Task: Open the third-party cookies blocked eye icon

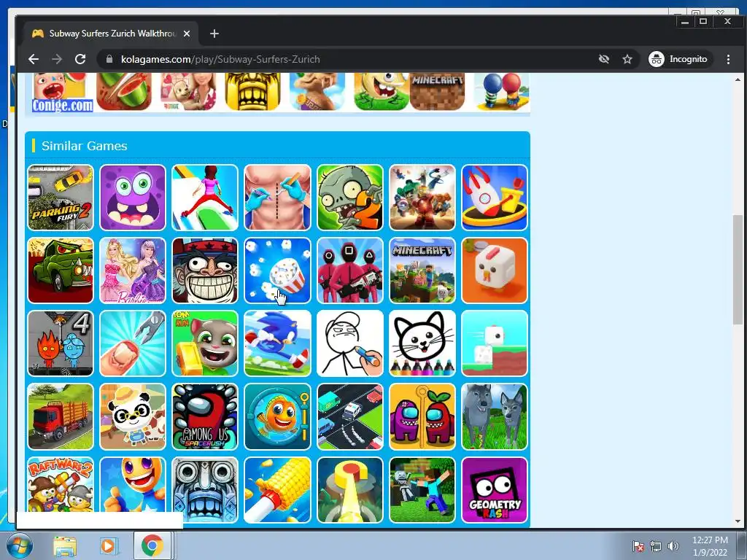Action: [x=604, y=59]
